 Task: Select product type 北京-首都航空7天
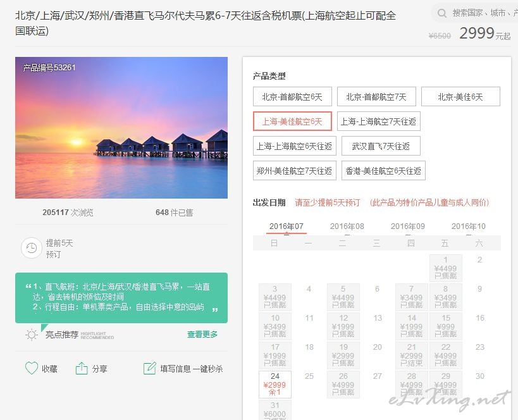click(x=376, y=97)
